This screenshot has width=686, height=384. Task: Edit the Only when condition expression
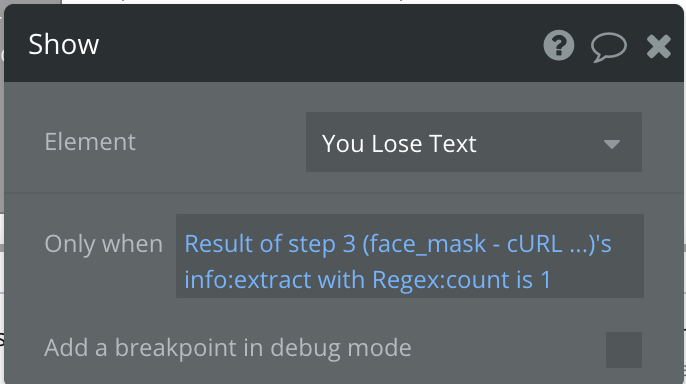point(410,256)
